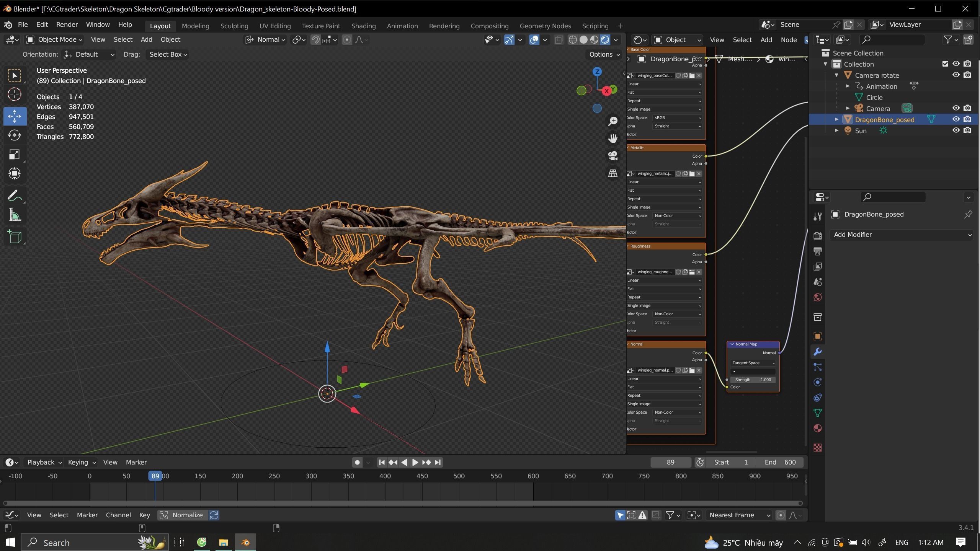Select the Measure tool
The image size is (980, 551).
tap(15, 215)
